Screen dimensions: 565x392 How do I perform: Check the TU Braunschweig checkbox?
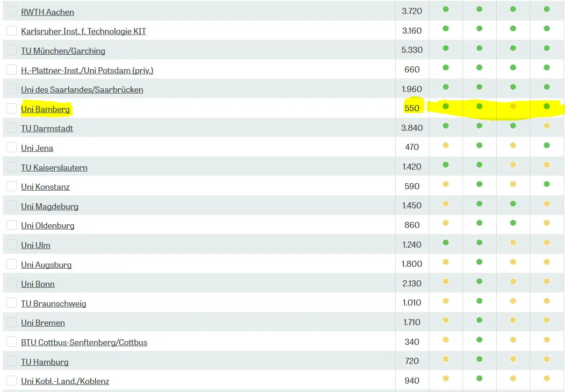pos(12,303)
